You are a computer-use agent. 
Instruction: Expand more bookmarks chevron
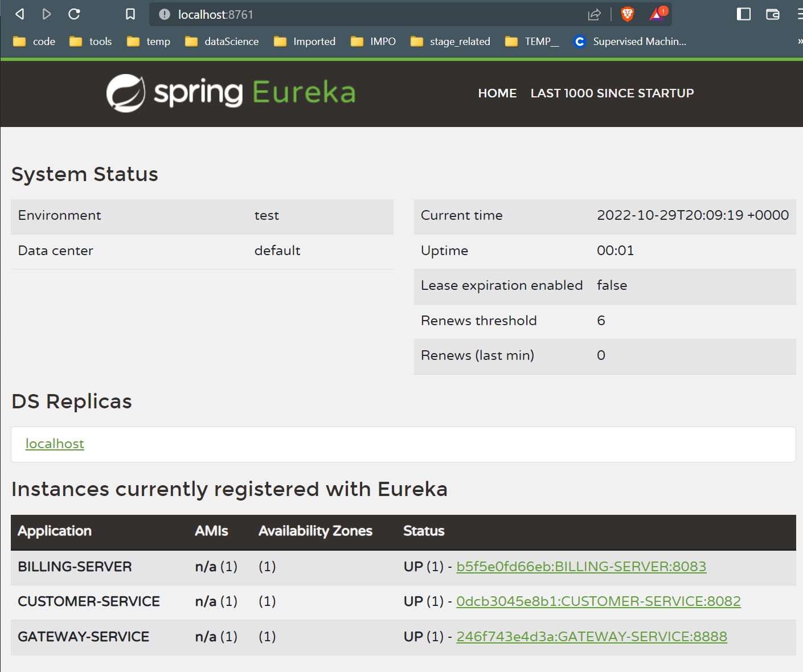[x=800, y=42]
